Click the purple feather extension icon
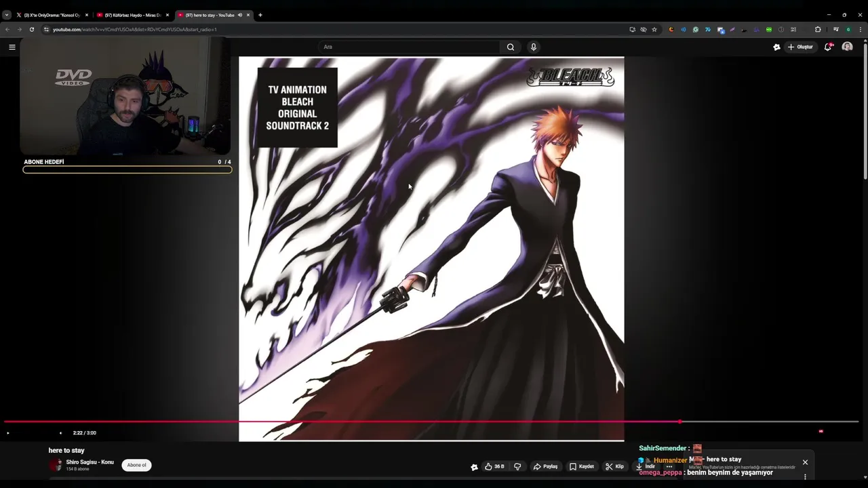The height and width of the screenshot is (488, 868). pyautogui.click(x=732, y=29)
